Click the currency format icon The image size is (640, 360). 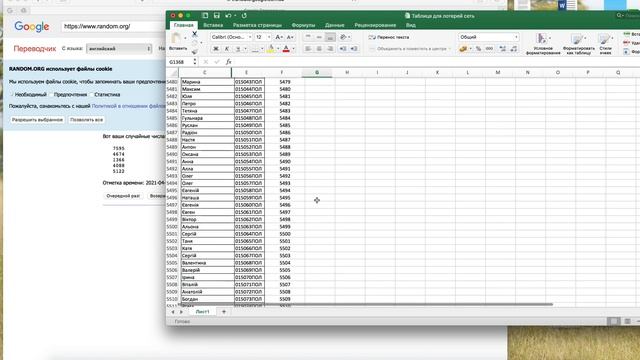(463, 49)
